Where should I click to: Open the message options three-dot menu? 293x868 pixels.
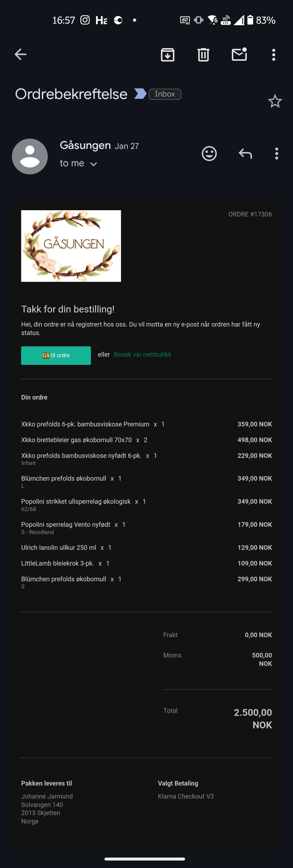coord(276,154)
